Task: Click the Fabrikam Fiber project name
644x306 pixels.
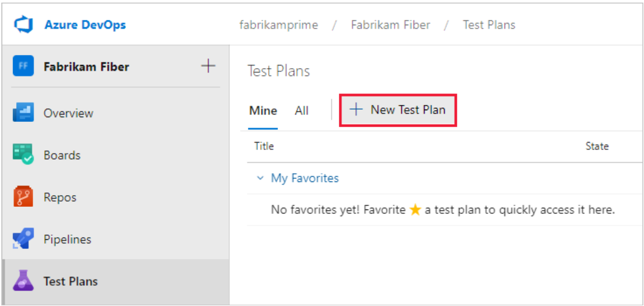Action: (86, 67)
